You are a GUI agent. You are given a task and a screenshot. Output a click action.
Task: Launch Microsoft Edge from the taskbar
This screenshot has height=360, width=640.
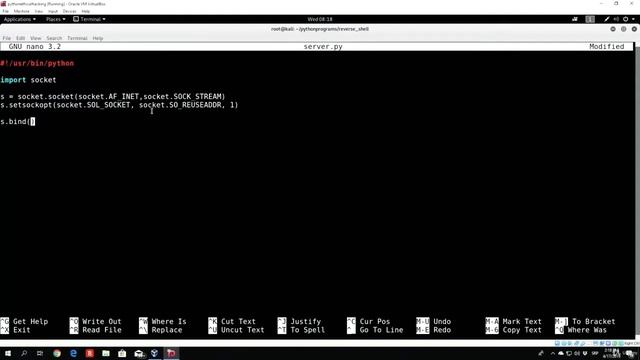pyautogui.click(x=73, y=353)
